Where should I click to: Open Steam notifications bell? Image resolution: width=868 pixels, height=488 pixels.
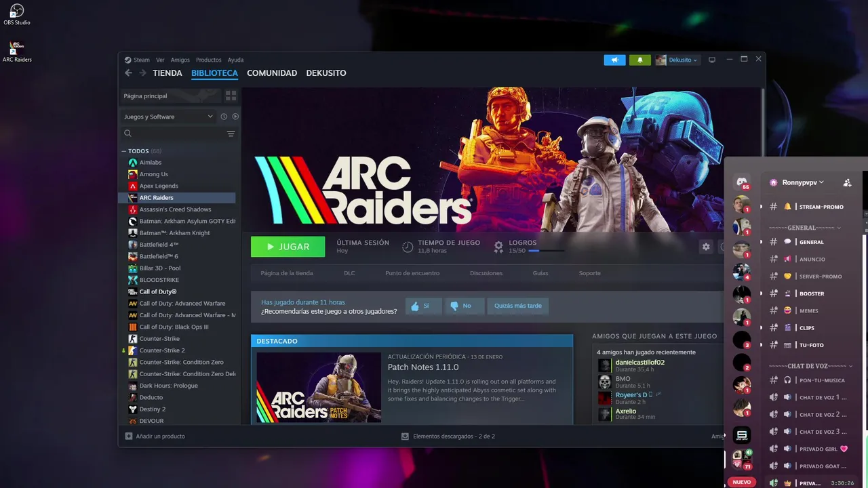tap(639, 60)
